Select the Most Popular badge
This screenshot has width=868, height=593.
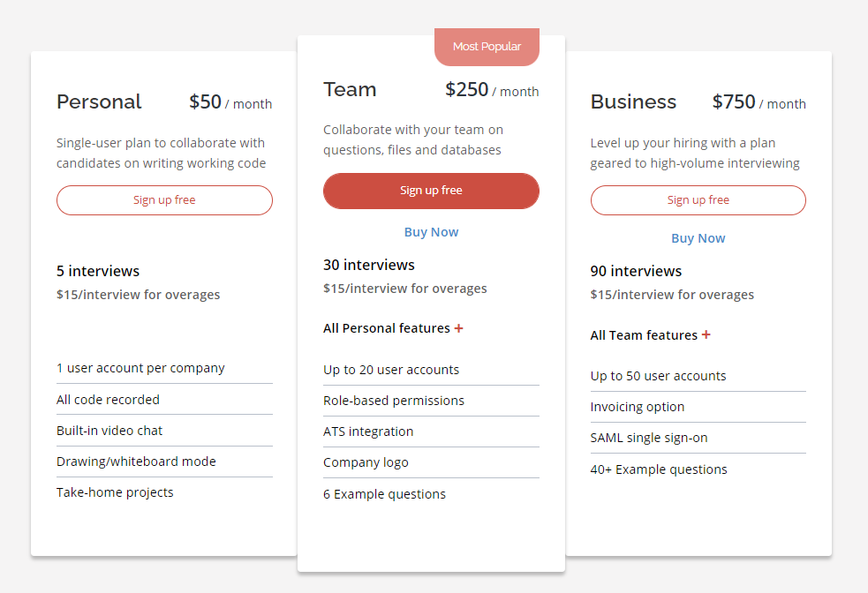tap(487, 47)
